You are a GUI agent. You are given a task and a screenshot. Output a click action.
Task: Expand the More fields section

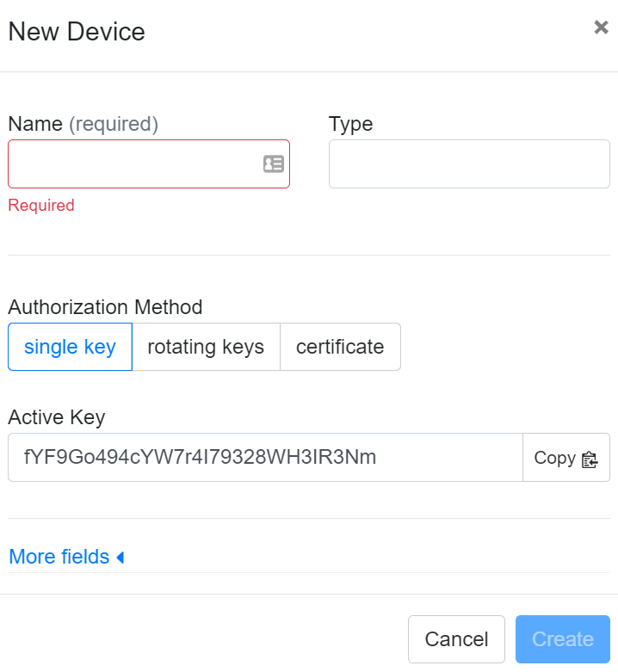pyautogui.click(x=59, y=557)
